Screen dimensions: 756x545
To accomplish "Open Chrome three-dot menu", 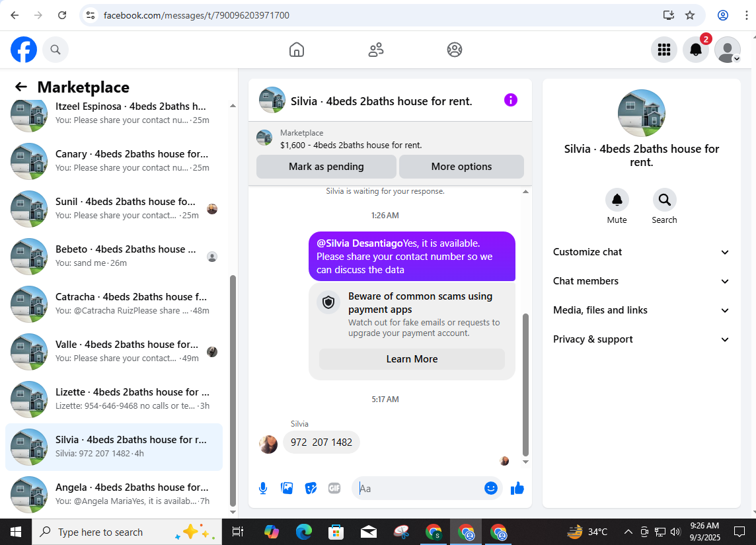I will [x=746, y=15].
